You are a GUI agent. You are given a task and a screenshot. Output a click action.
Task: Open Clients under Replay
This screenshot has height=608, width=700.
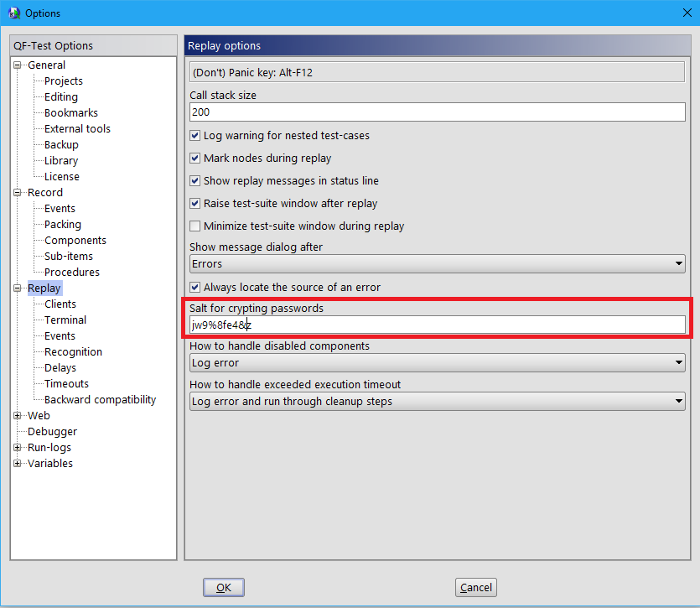[x=60, y=304]
